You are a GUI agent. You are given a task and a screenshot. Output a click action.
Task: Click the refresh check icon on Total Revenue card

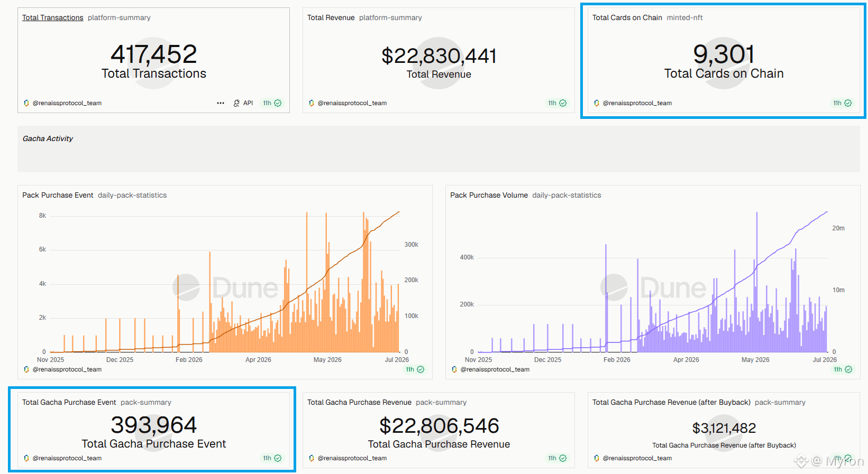click(x=563, y=103)
